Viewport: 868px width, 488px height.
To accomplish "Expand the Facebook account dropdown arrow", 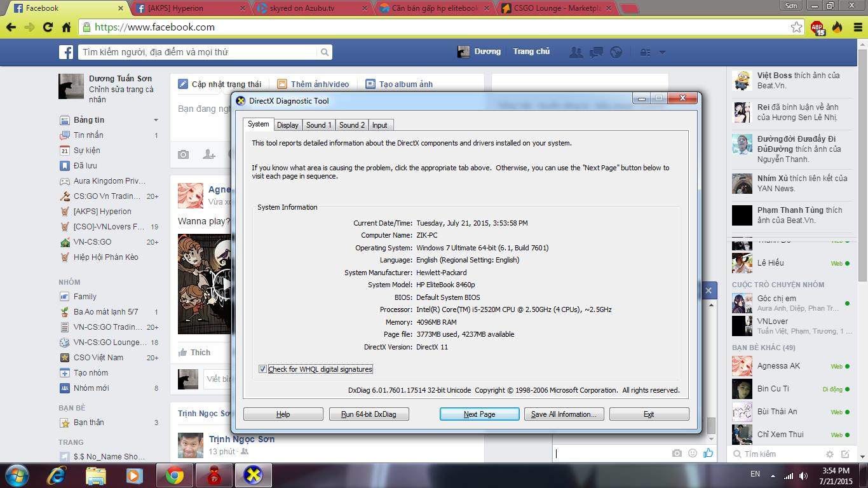I will coord(662,52).
